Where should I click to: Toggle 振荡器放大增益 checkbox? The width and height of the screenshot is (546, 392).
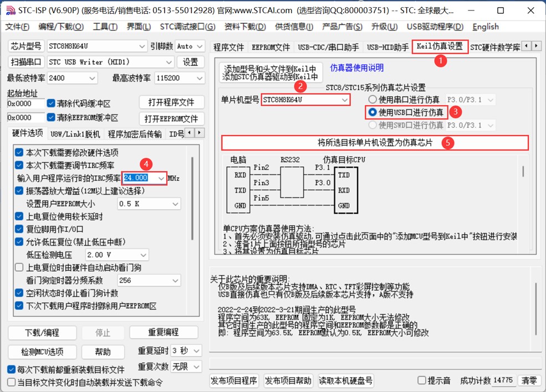pyautogui.click(x=19, y=191)
